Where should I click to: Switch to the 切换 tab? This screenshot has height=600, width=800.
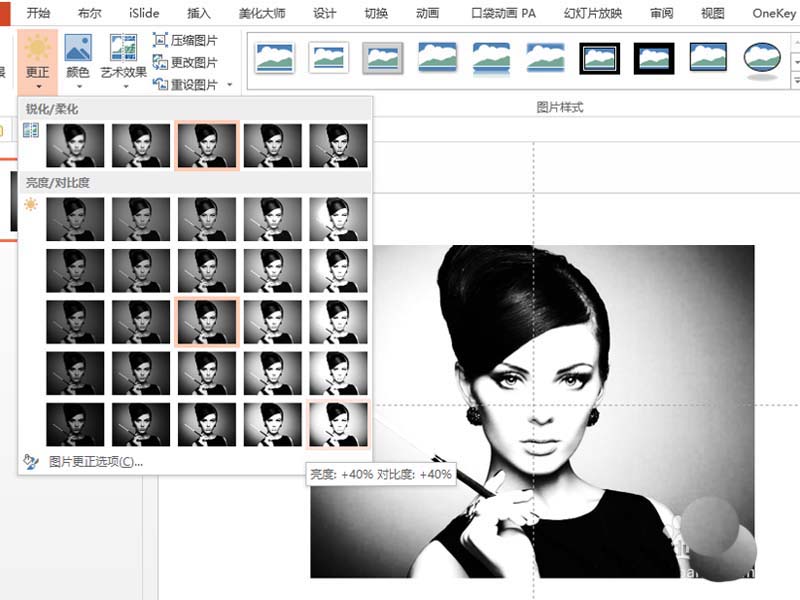[376, 13]
